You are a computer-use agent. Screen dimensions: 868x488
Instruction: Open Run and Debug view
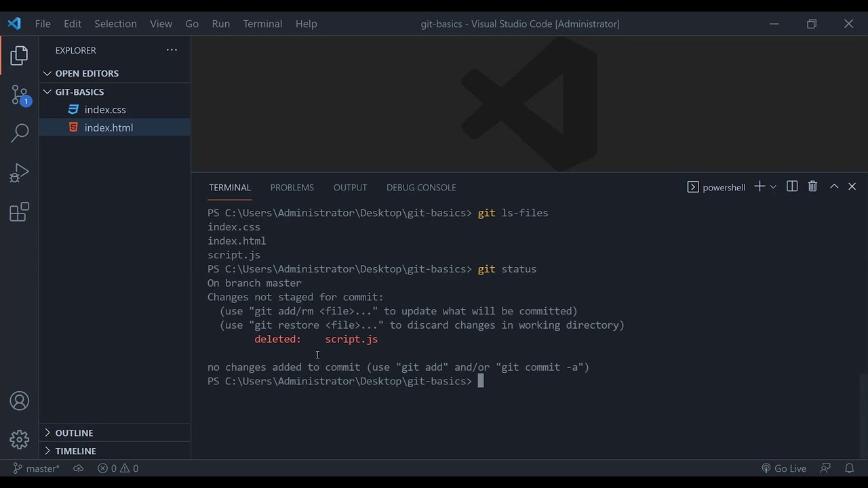(x=20, y=173)
